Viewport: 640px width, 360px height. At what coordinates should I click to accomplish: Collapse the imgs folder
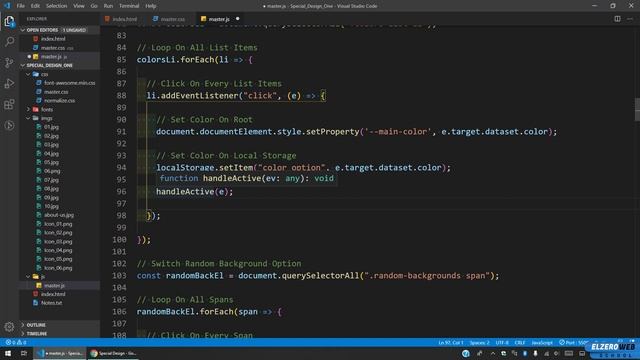(x=59, y=118)
